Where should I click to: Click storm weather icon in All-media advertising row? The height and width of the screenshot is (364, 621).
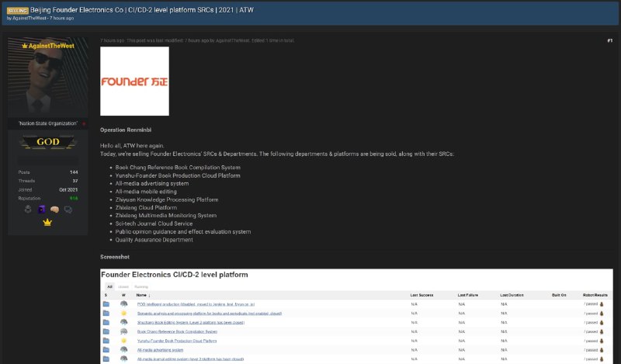[x=124, y=349]
